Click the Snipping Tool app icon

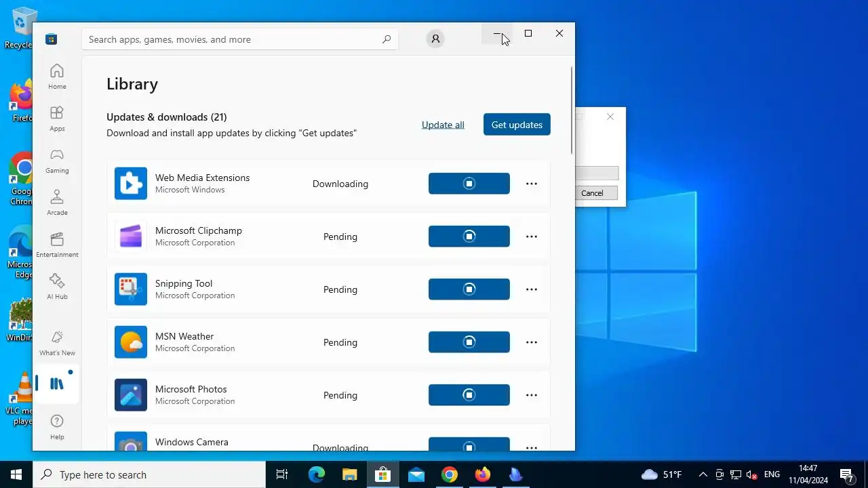coord(131,289)
